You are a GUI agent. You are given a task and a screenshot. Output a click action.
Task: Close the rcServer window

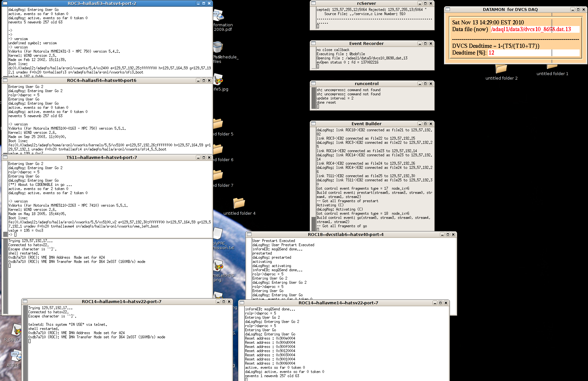click(431, 3)
